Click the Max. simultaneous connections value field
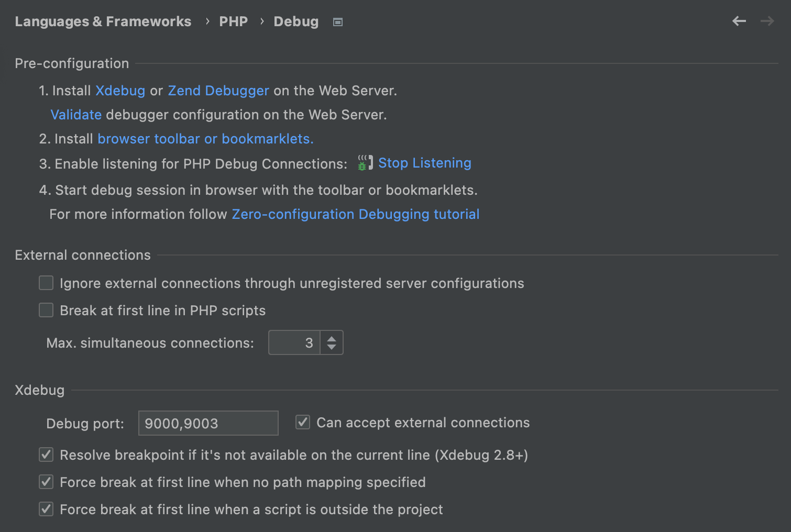 click(x=294, y=342)
